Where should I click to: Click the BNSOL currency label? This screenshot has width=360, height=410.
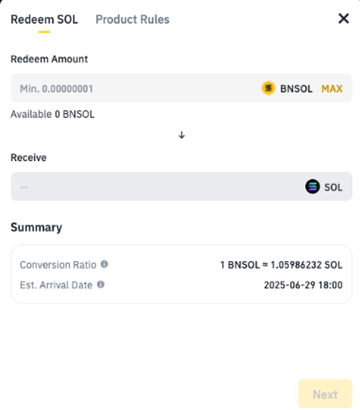[296, 89]
